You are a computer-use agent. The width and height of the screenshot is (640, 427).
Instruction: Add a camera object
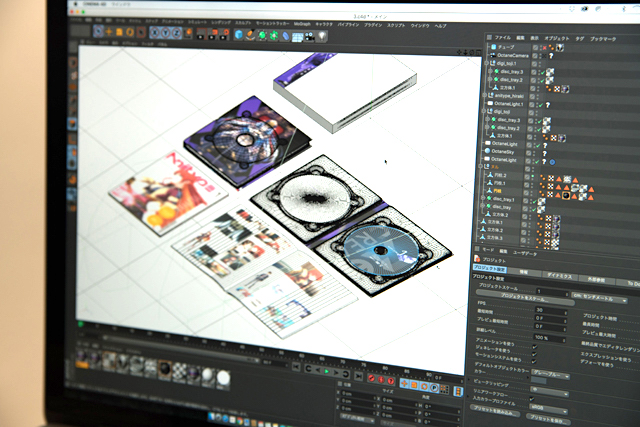click(310, 37)
